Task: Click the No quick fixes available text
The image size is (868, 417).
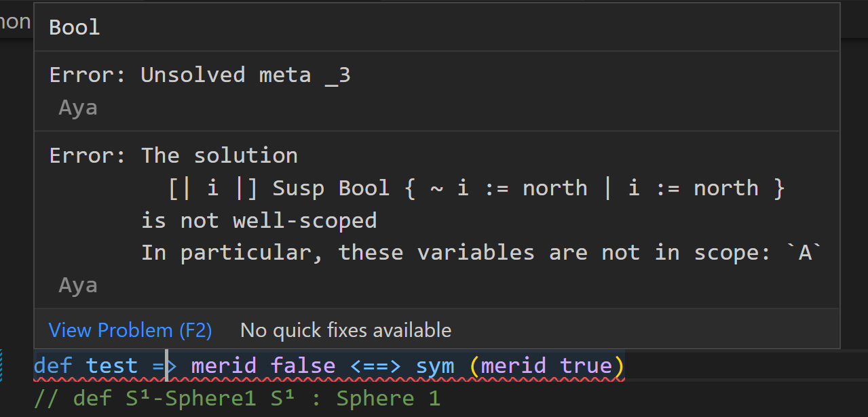Action: point(345,330)
